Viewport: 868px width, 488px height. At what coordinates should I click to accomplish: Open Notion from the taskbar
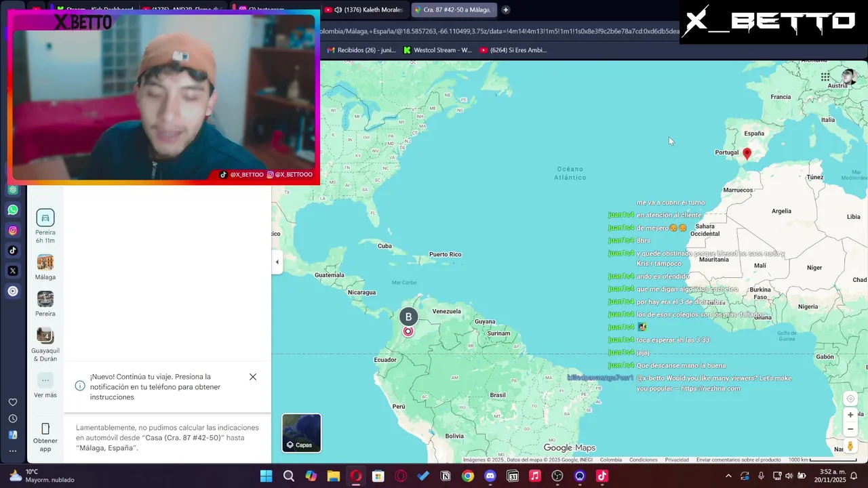[x=446, y=476]
